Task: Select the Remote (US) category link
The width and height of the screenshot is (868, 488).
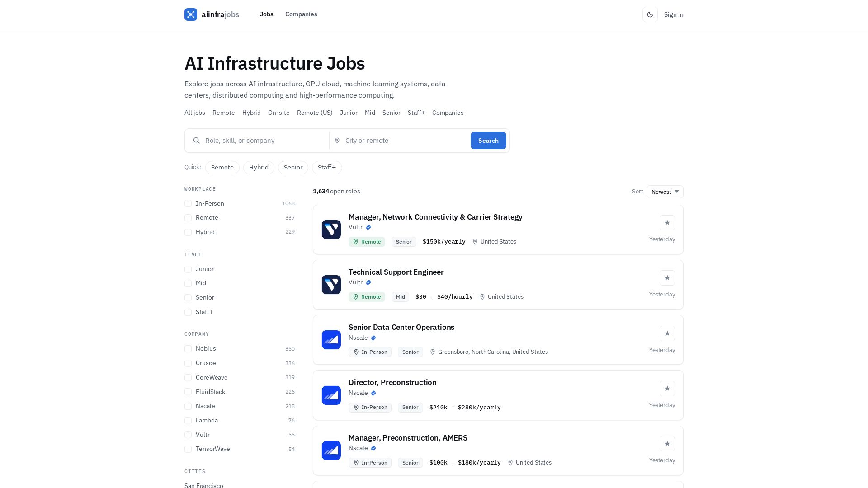Action: click(315, 113)
